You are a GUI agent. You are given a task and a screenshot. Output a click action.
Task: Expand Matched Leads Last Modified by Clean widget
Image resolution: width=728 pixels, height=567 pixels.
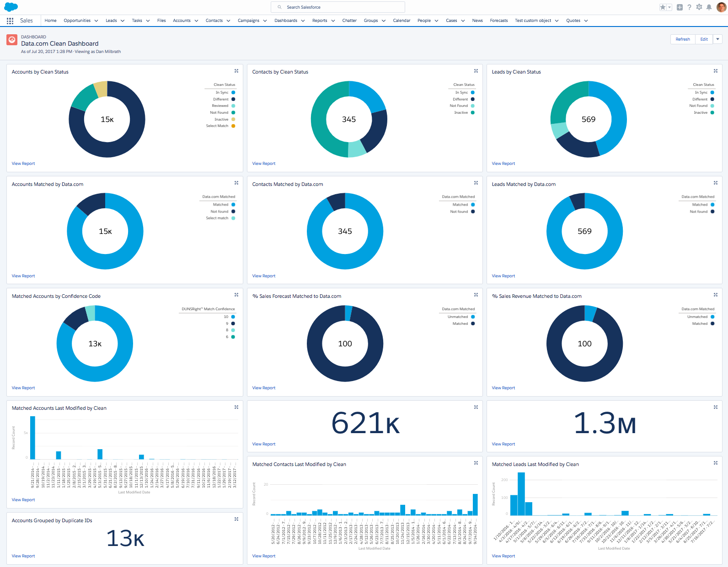click(716, 463)
